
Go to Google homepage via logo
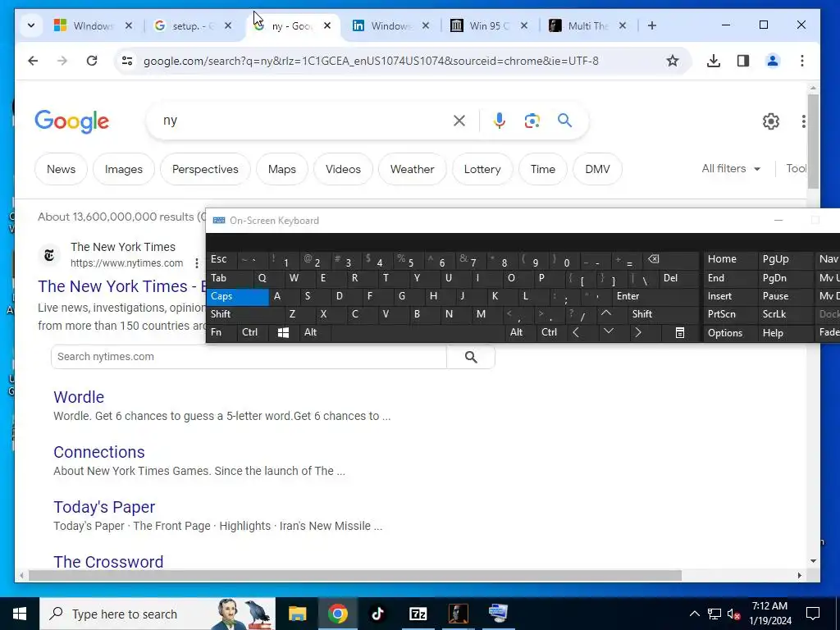[72, 121]
